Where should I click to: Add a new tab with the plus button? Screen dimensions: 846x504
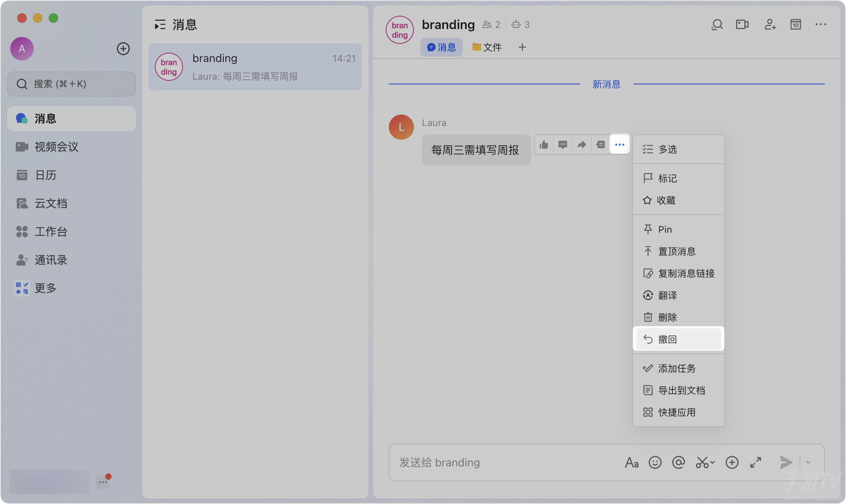[522, 47]
